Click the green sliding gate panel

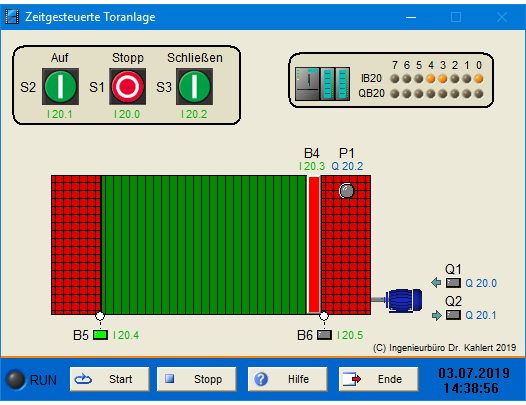point(204,245)
